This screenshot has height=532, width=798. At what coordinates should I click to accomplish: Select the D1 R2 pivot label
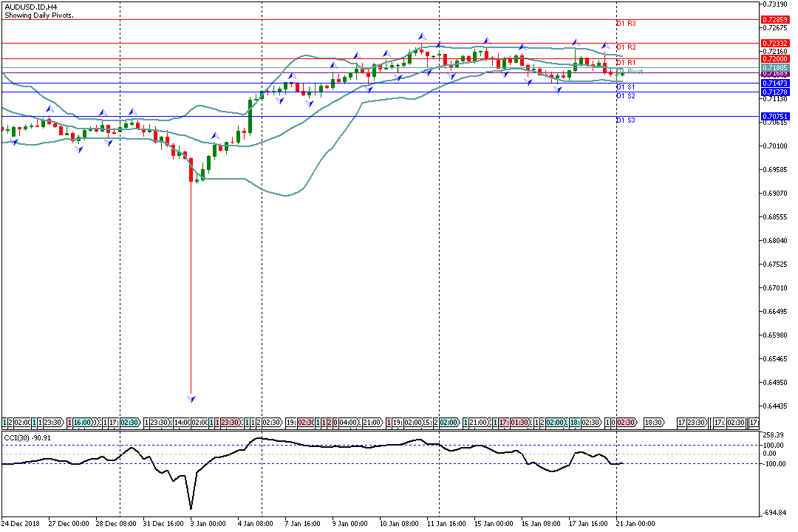[626, 47]
